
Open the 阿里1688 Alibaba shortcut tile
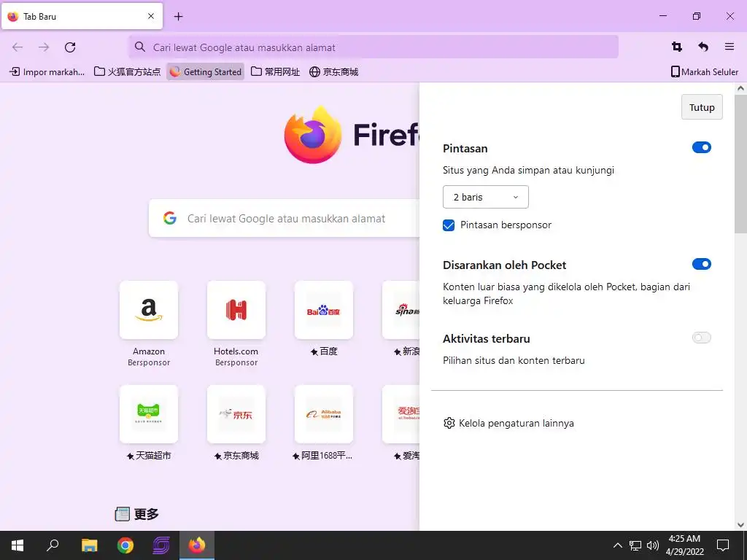[323, 414]
